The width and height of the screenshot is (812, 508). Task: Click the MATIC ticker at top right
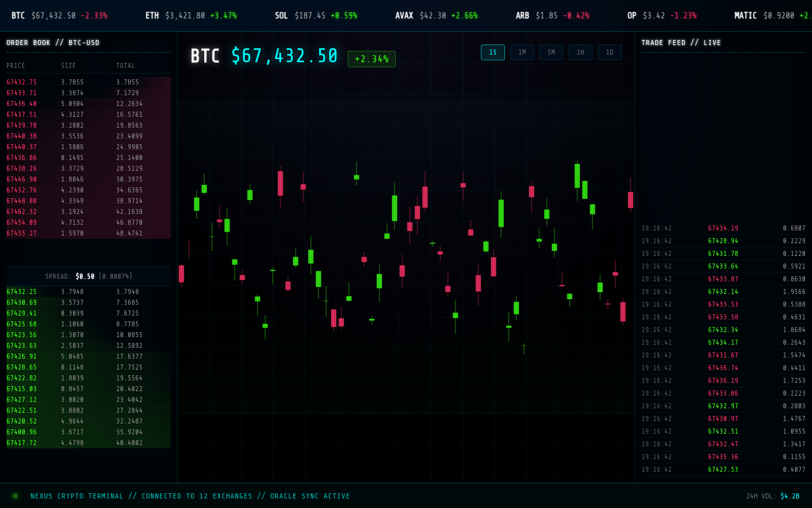point(768,15)
